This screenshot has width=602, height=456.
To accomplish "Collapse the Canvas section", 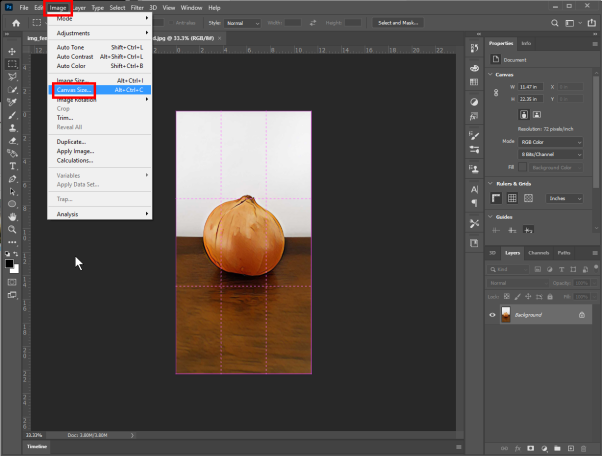I will [x=490, y=74].
